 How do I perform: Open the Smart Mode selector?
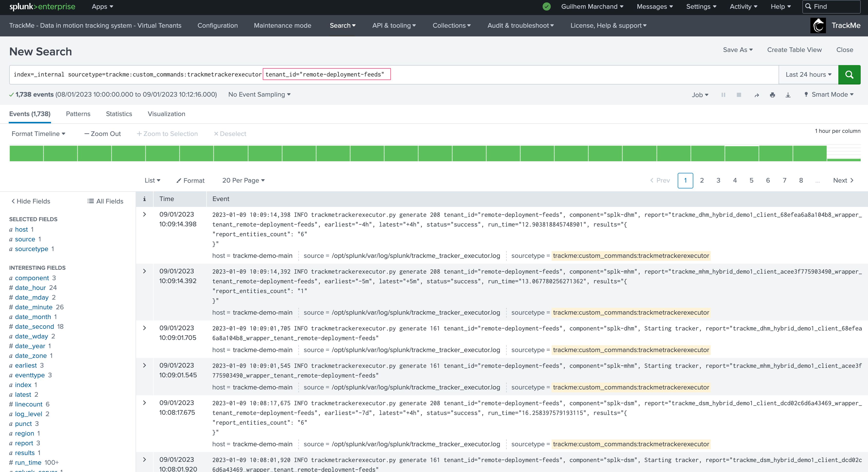coord(829,95)
